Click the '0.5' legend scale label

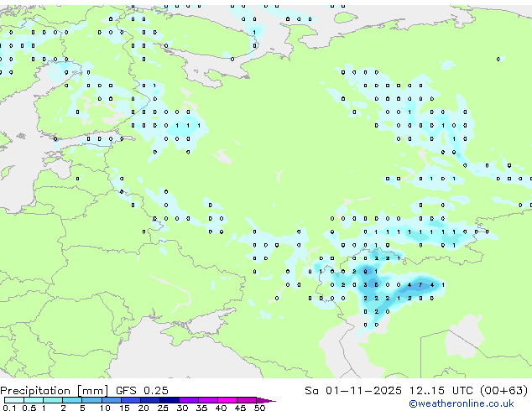(x=29, y=408)
